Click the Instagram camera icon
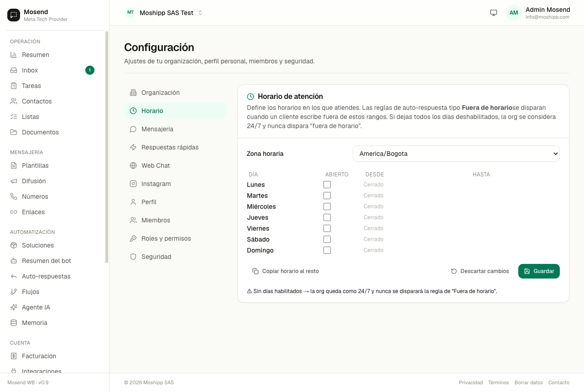 click(x=133, y=184)
